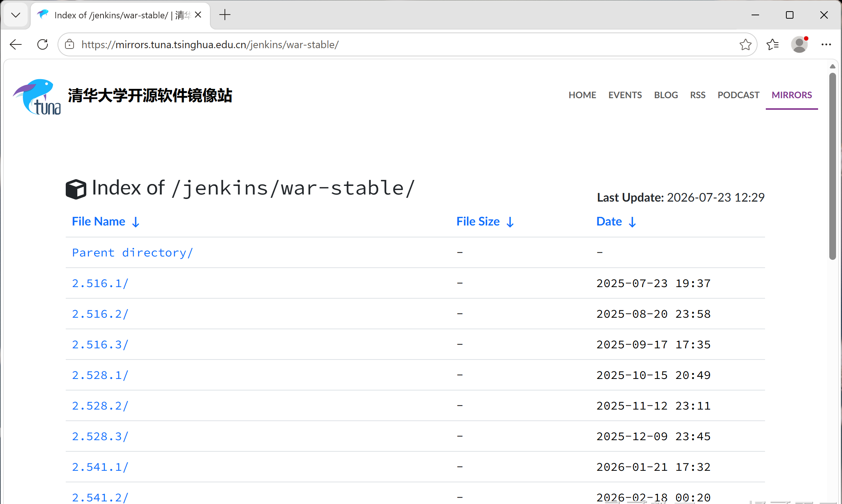Click the browser back arrow
This screenshot has width=842, height=504.
pyautogui.click(x=16, y=44)
